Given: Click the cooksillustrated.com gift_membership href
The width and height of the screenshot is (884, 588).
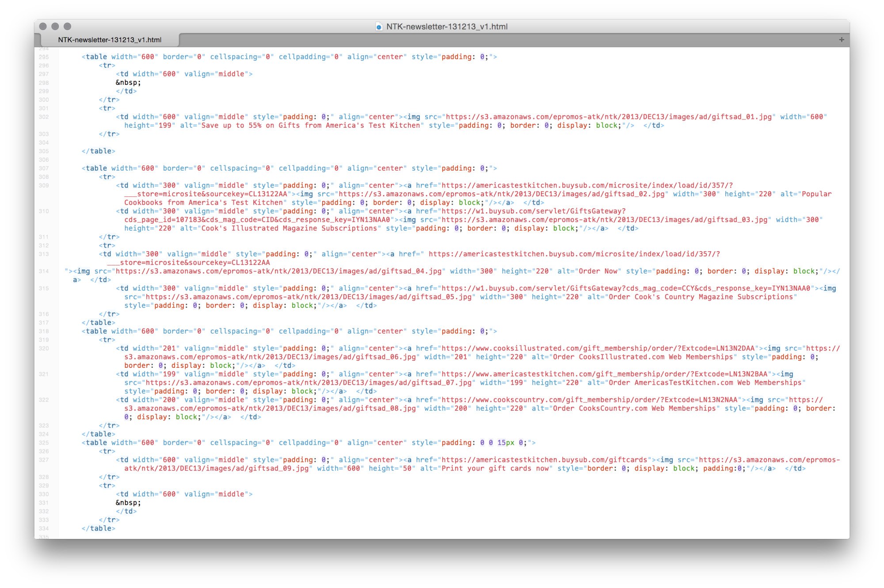Looking at the screenshot, I should [x=598, y=348].
